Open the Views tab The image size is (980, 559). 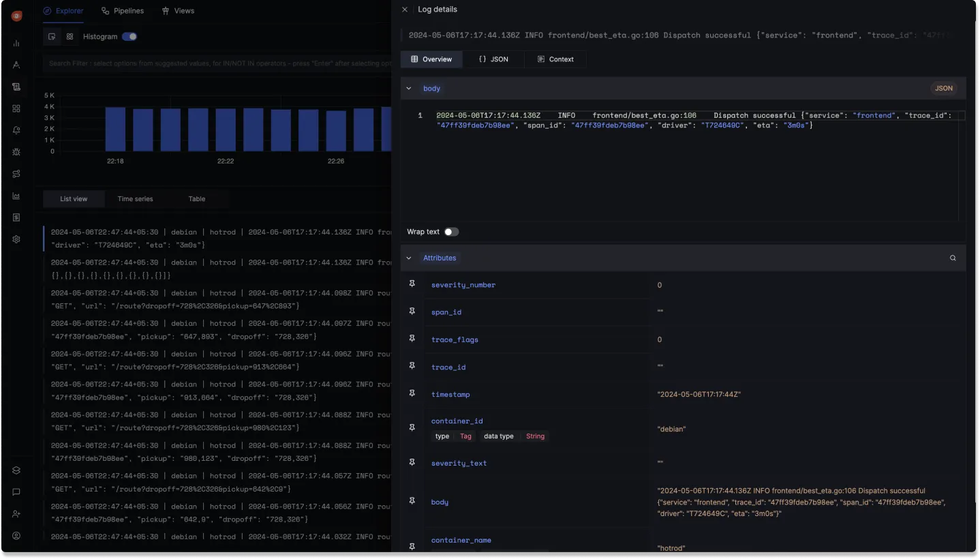click(x=178, y=11)
